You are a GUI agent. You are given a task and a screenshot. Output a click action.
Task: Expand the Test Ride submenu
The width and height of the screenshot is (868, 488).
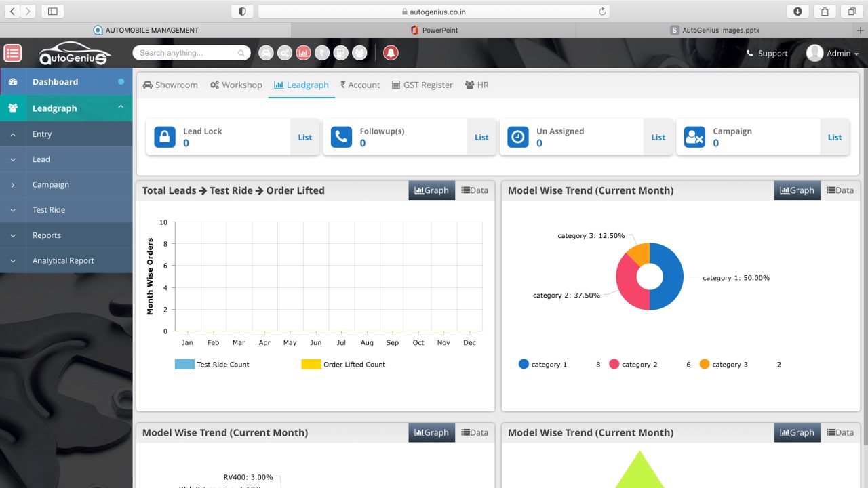pos(13,210)
